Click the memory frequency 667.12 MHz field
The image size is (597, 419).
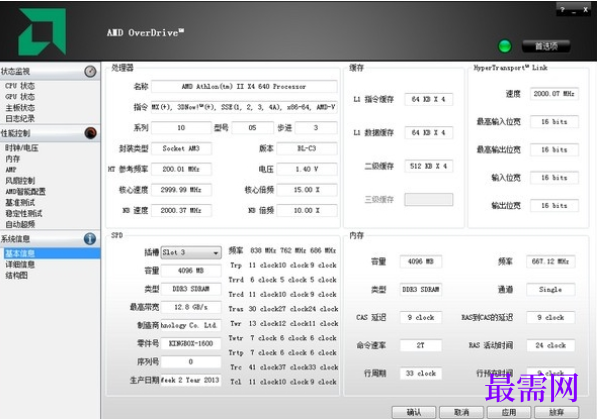(x=551, y=261)
